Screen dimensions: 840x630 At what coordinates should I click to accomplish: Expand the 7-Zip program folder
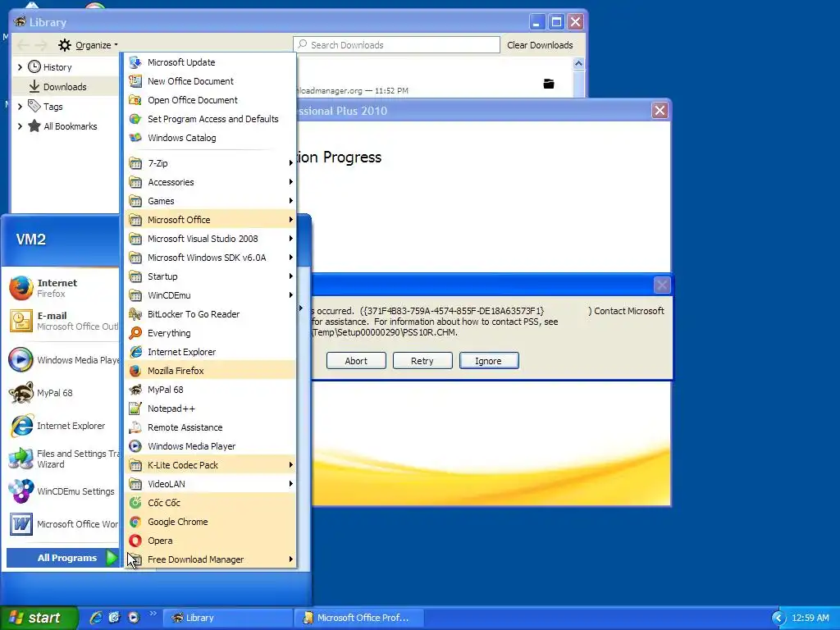tap(210, 163)
